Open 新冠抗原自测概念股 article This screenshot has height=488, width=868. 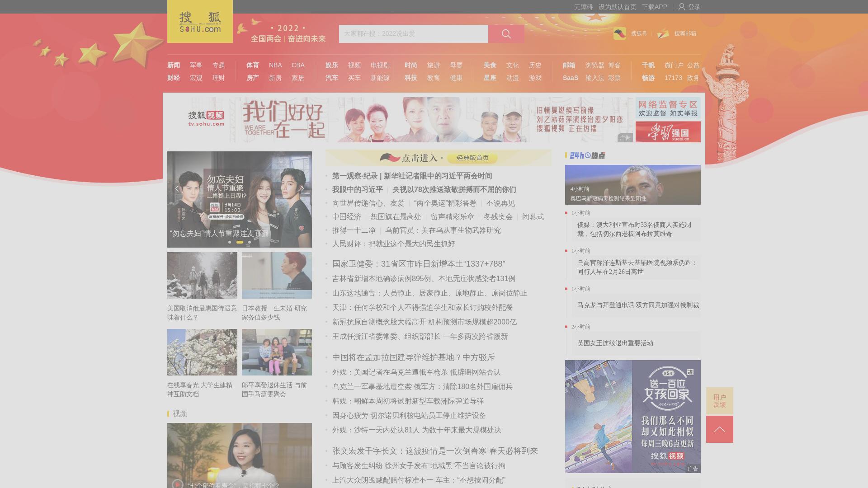(x=425, y=322)
